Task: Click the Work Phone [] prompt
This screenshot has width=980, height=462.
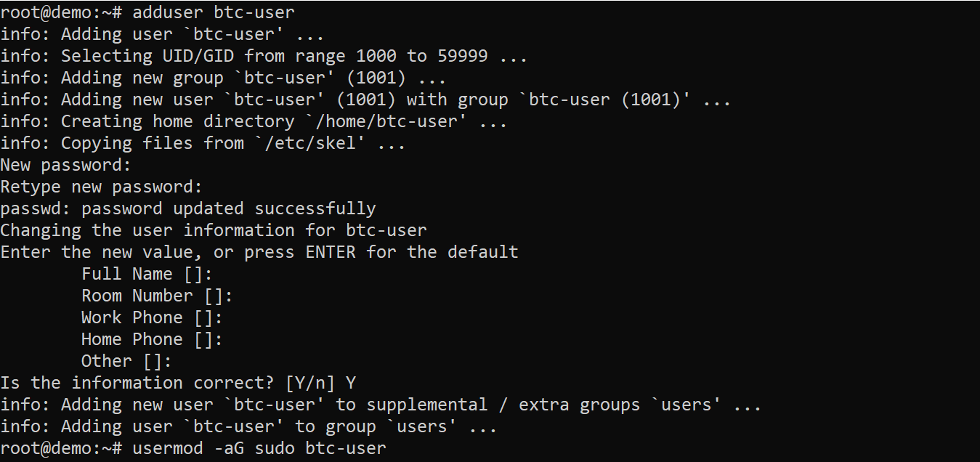Action: point(152,317)
